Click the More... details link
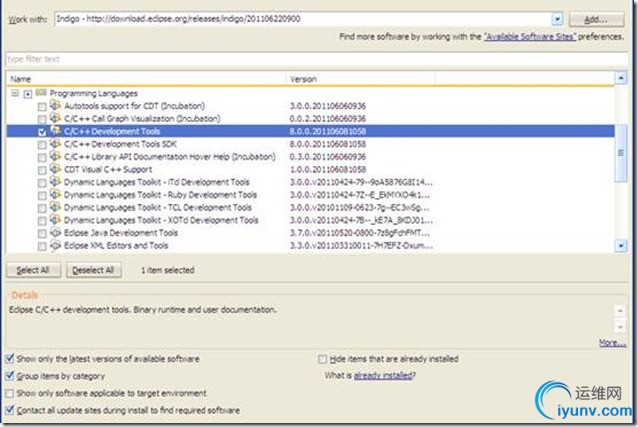This screenshot has height=427, width=638. click(x=612, y=343)
